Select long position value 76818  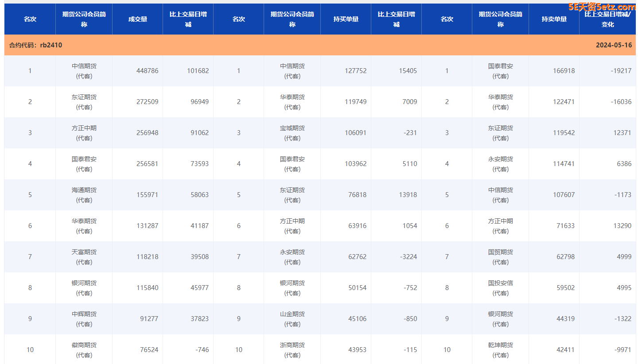pos(357,195)
